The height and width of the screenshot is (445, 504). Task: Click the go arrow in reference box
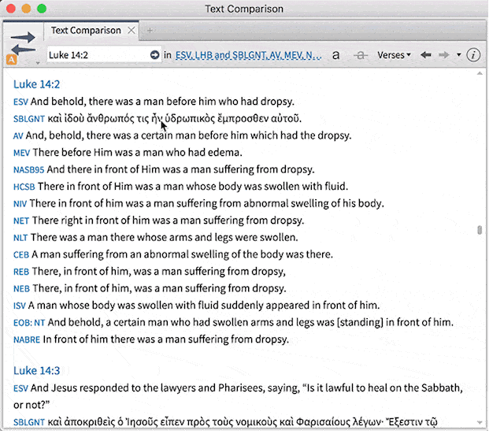(154, 55)
